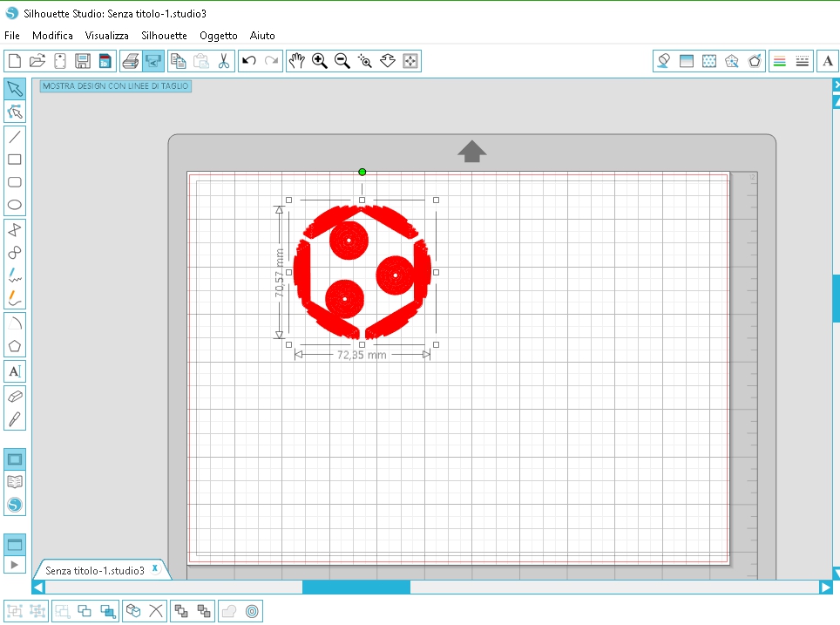Open the Offset concentric circles tool
This screenshot has width=840, height=625.
click(x=252, y=611)
